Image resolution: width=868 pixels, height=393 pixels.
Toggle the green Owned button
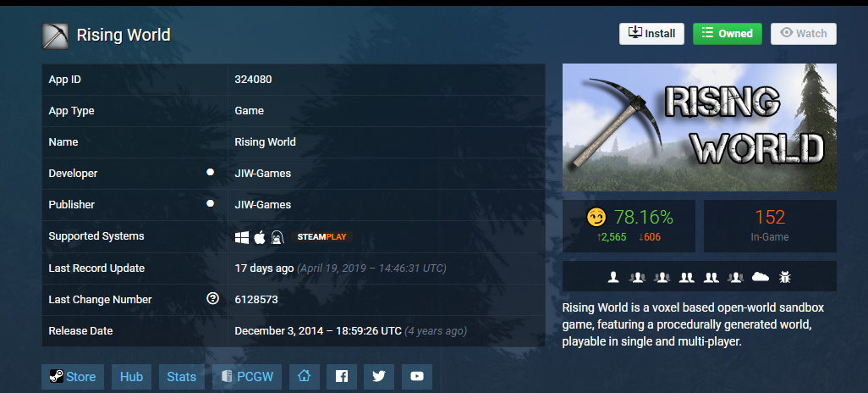click(727, 34)
